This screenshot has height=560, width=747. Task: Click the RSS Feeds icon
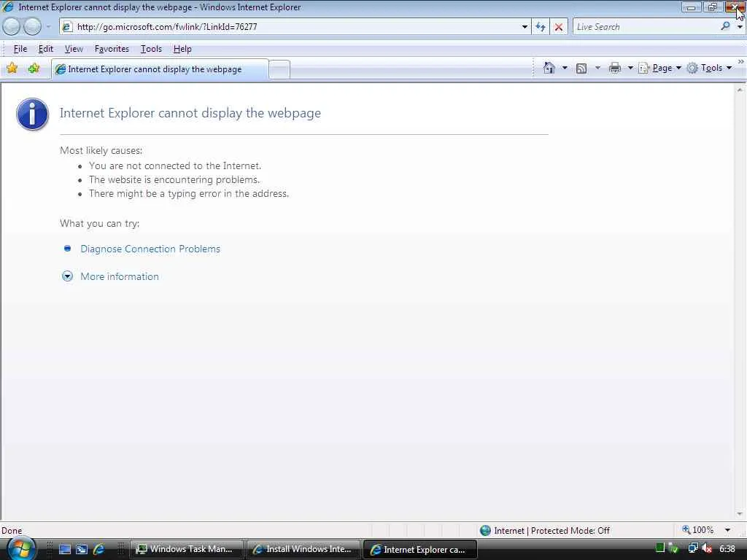(581, 68)
